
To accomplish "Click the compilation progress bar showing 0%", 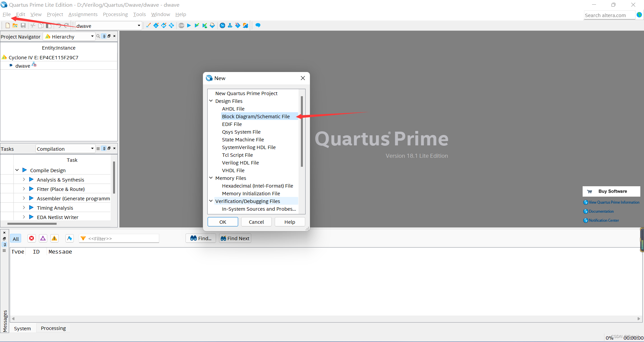I will (609, 338).
